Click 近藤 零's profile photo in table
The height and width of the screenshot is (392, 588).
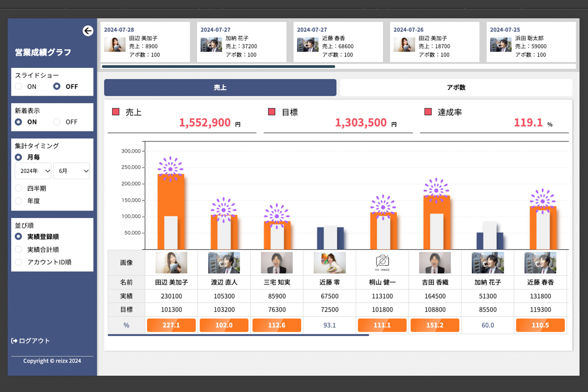[x=330, y=263]
